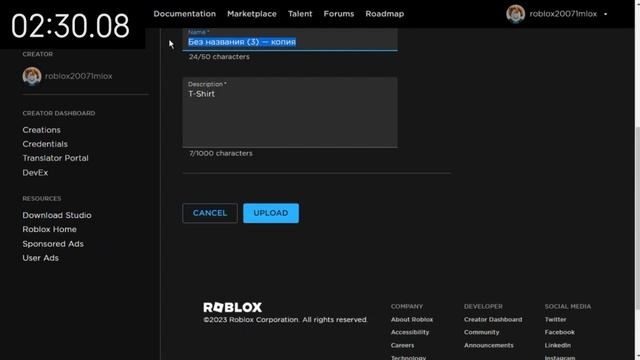Click the UPLOAD button
This screenshot has height=360, width=640.
(x=271, y=213)
